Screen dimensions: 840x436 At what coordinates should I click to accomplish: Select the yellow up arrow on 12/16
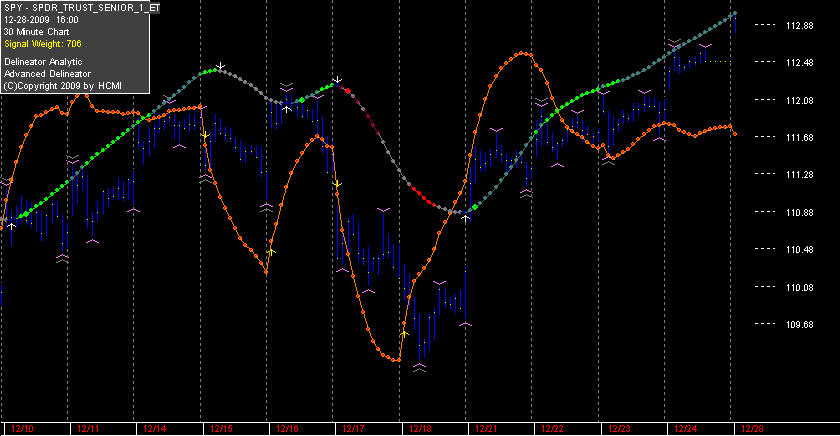click(x=271, y=251)
